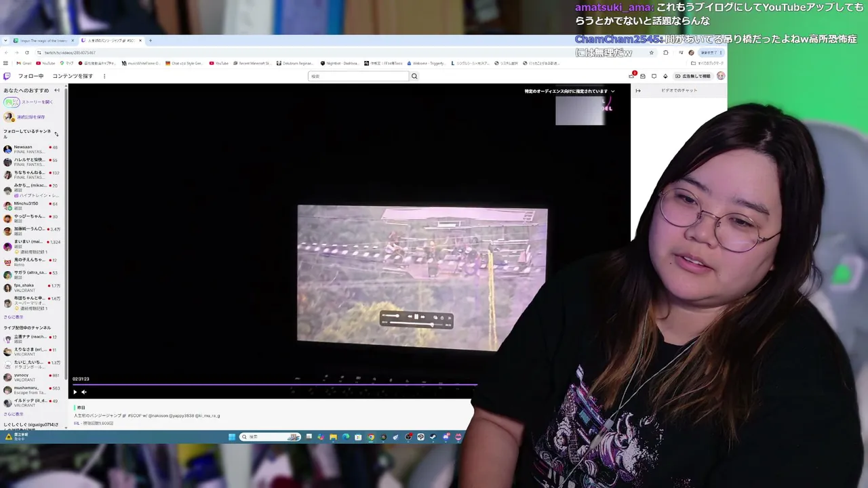Viewport: 868px width, 488px height.
Task: Click the あなたへのおすすめ sidebar heading
Action: (x=26, y=90)
